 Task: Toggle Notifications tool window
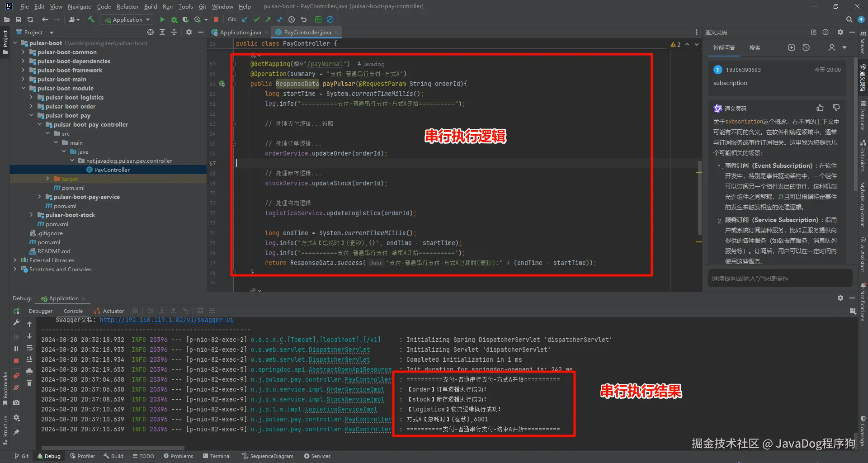863,302
